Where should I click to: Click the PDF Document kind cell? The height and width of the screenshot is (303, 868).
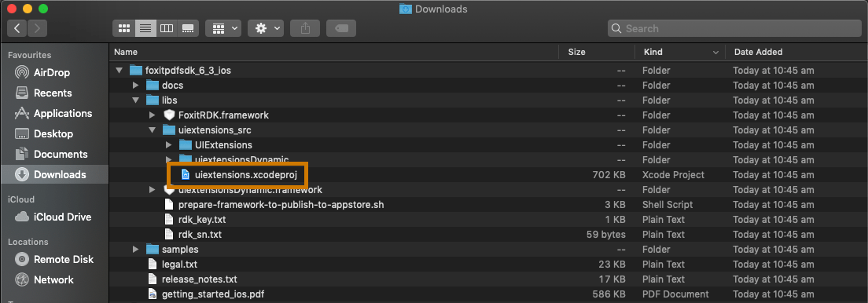pos(675,294)
